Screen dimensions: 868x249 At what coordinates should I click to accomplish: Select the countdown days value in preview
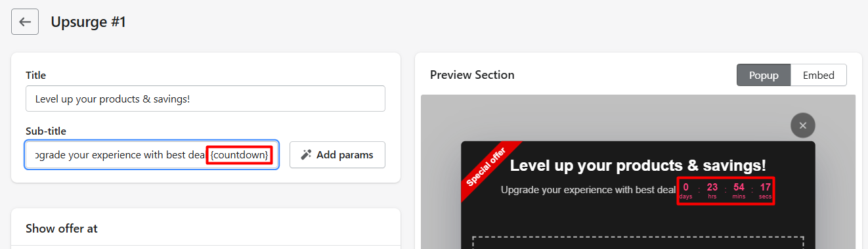pos(686,191)
